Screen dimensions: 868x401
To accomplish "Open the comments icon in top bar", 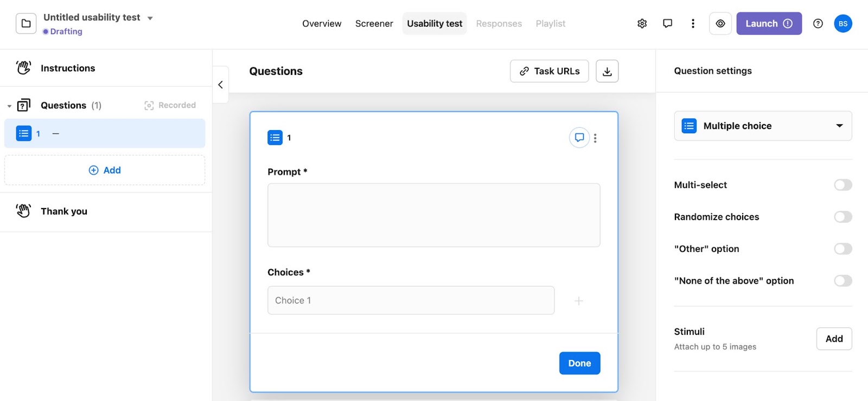I will [x=668, y=23].
